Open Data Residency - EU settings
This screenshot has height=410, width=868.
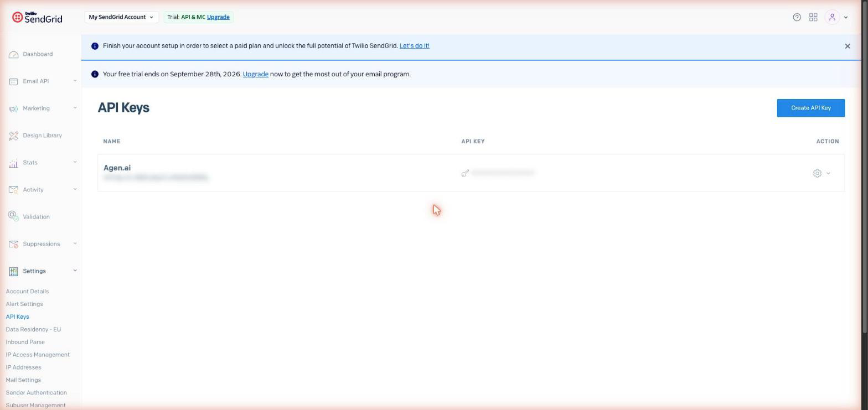33,330
